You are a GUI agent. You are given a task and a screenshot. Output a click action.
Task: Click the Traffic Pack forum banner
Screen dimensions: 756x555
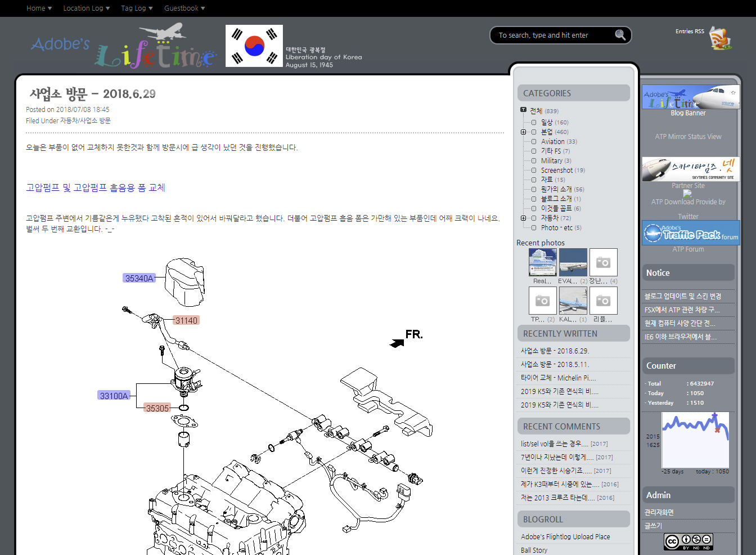point(691,232)
